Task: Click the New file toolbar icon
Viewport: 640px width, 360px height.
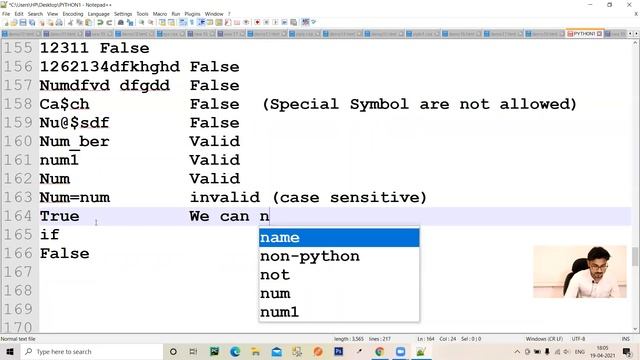Action: 6,22
